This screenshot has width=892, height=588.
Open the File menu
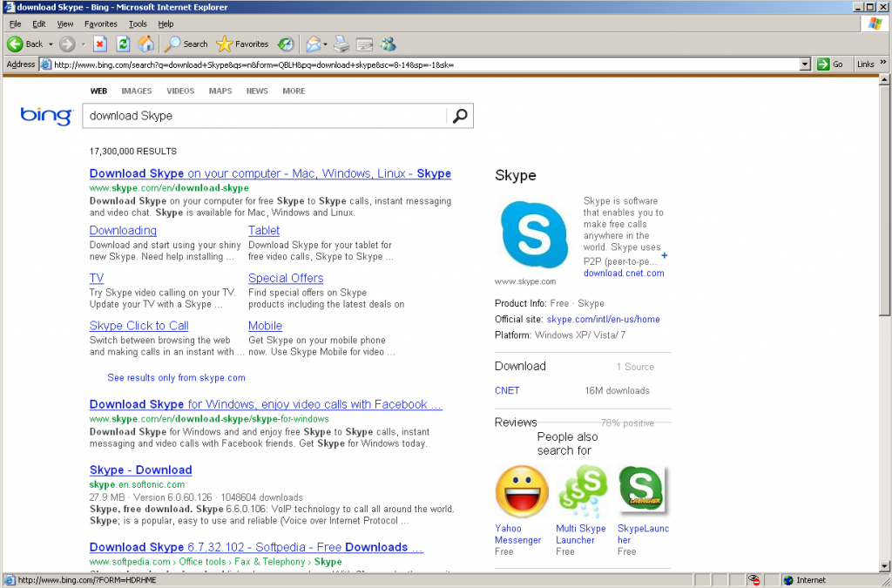pyautogui.click(x=16, y=24)
